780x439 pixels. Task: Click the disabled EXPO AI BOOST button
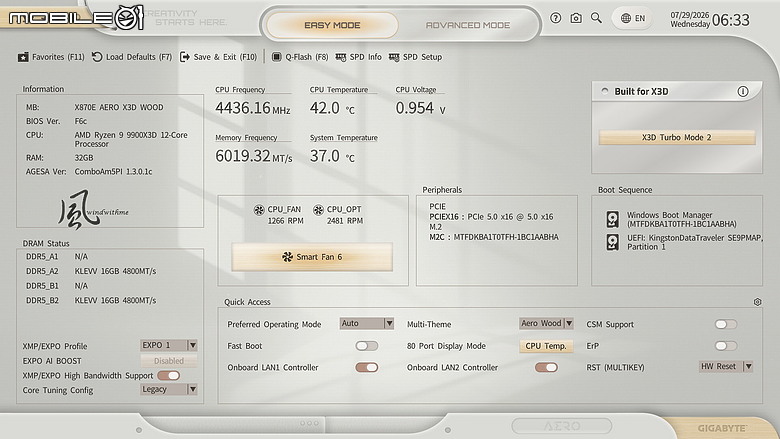(x=169, y=361)
